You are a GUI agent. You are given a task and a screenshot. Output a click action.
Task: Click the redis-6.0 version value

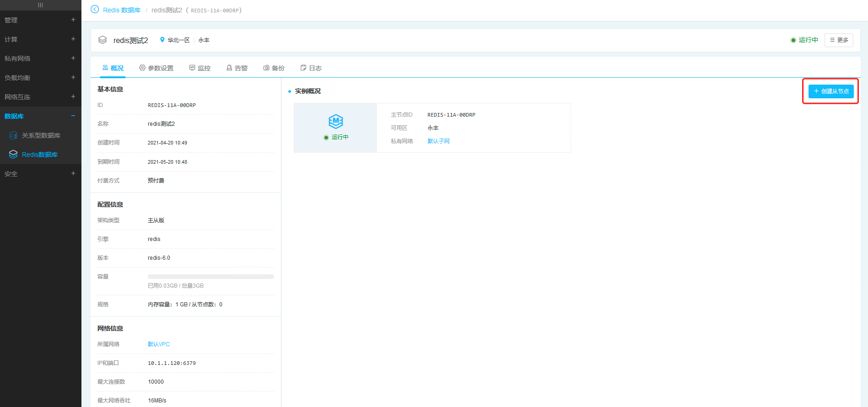tap(159, 258)
